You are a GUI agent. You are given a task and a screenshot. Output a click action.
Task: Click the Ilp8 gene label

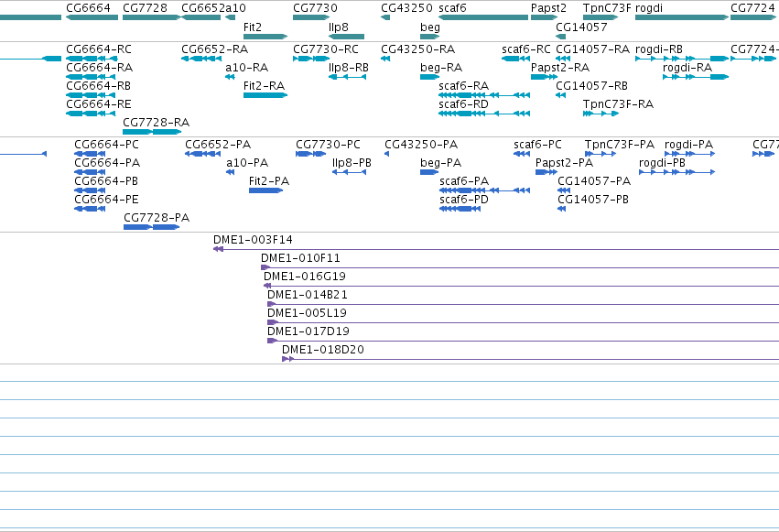click(339, 27)
